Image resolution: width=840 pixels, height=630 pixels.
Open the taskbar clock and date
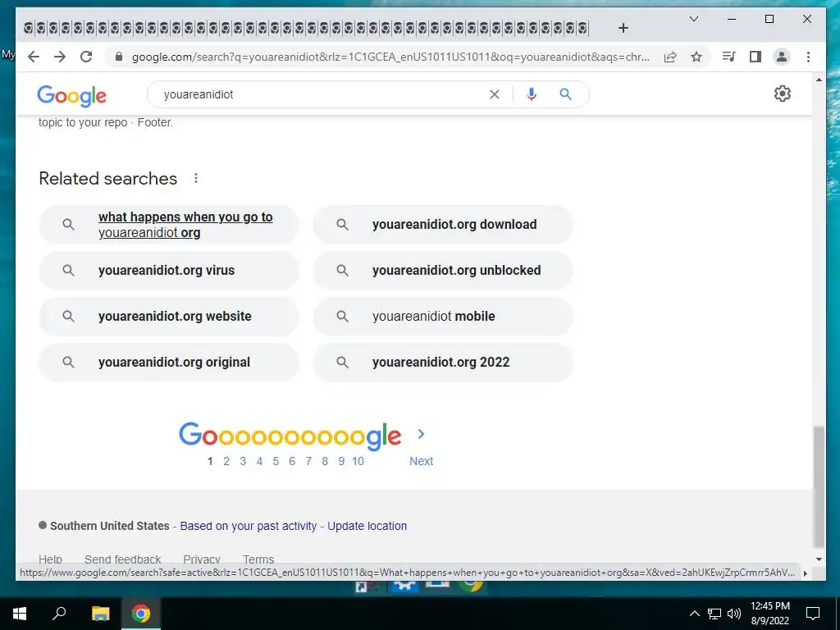tap(769, 614)
